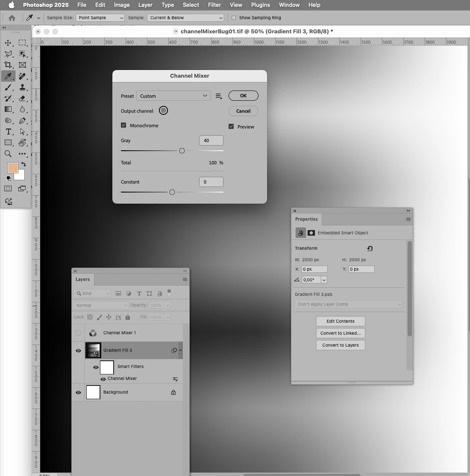Screen dimensions: 470x476
Task: Open the Sample Size dropdown
Action: [100, 18]
